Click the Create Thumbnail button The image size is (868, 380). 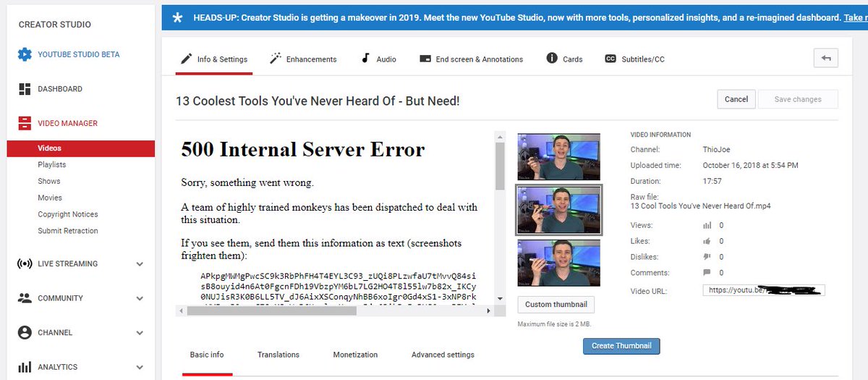pyautogui.click(x=621, y=346)
